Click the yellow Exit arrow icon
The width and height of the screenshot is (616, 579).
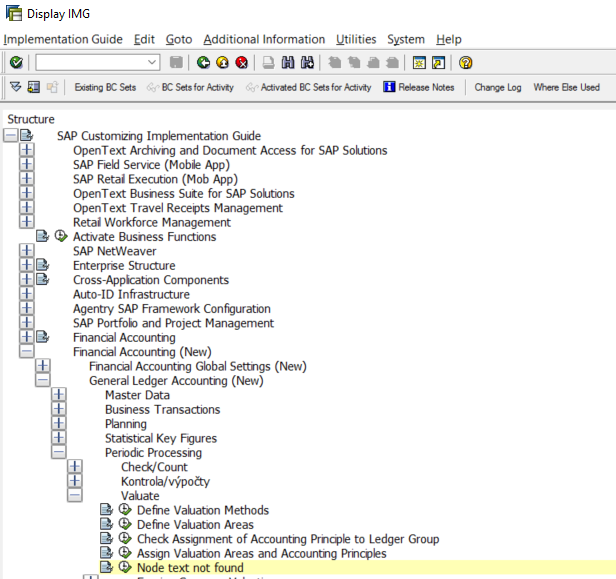223,62
